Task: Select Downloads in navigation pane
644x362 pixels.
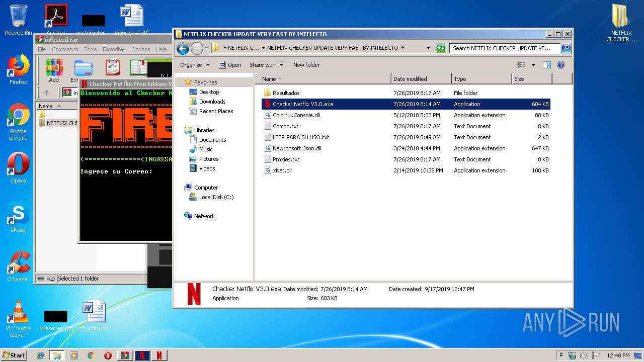Action: coord(212,102)
